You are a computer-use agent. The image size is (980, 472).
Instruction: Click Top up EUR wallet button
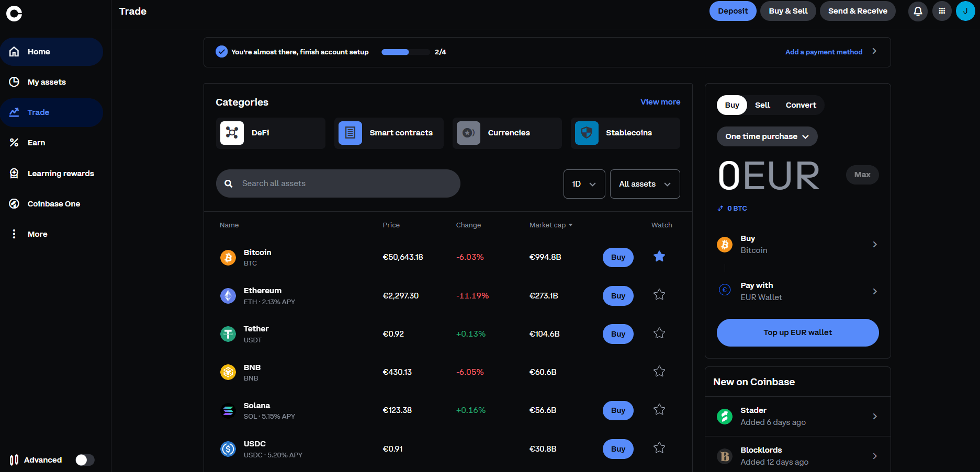coord(797,332)
